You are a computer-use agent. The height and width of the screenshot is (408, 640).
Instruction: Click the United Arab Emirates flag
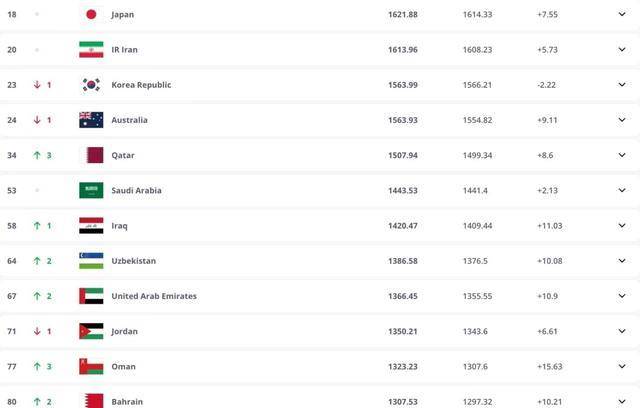91,296
